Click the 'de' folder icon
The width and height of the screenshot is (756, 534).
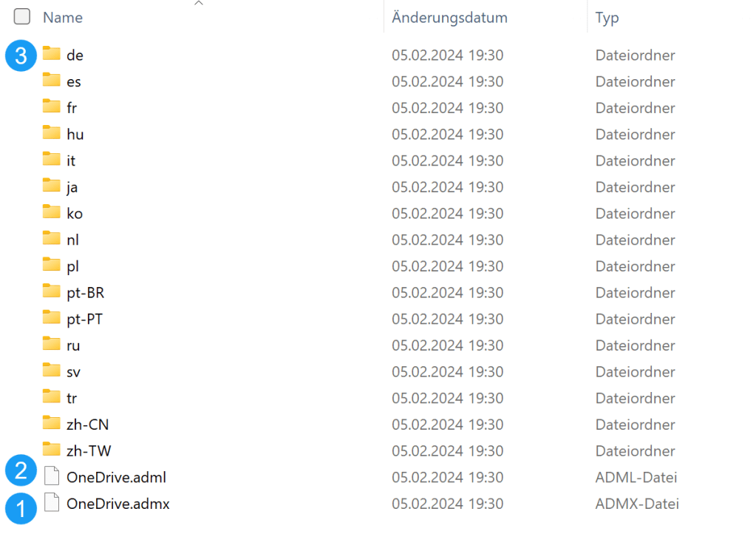pos(51,54)
